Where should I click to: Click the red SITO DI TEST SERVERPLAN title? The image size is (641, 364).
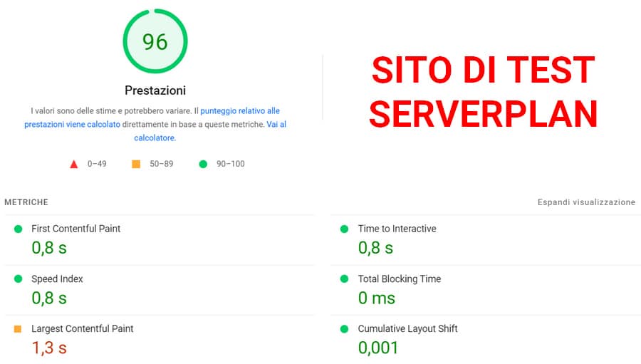point(483,91)
